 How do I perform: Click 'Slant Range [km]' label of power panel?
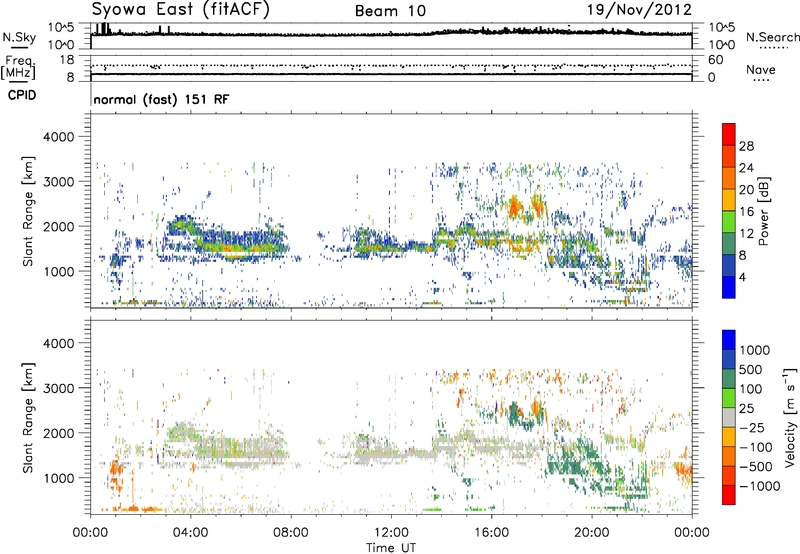click(28, 211)
